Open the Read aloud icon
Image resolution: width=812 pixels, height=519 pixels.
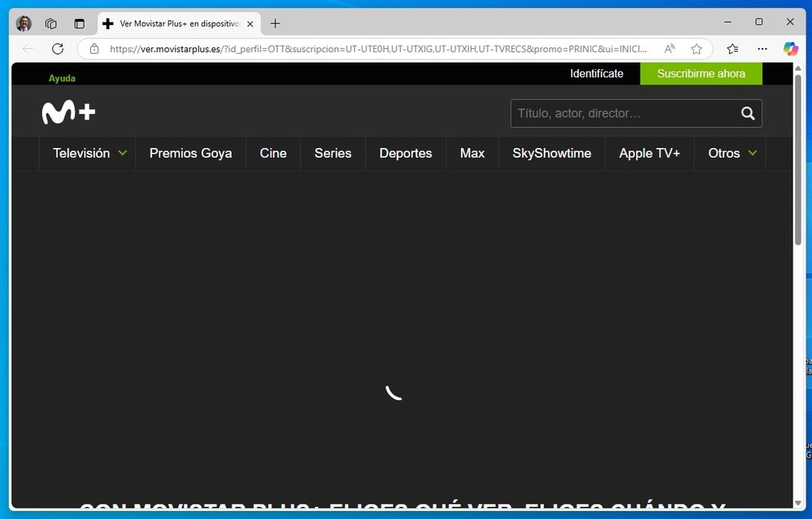tap(670, 49)
